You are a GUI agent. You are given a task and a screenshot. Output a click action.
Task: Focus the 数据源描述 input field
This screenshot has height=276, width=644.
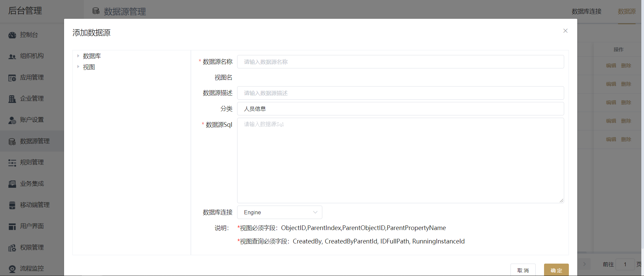point(400,93)
